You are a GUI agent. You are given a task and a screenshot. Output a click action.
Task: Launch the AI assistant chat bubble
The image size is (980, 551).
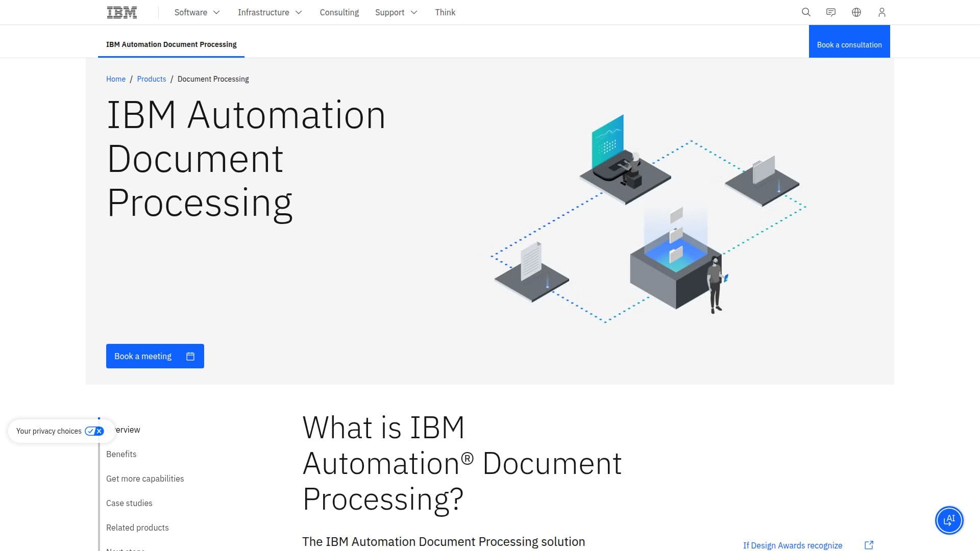click(x=949, y=520)
